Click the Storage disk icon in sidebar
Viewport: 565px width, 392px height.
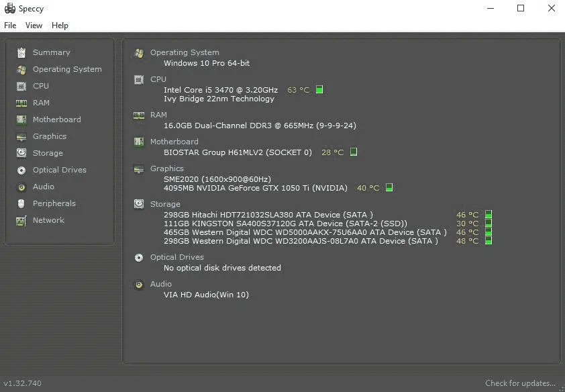[21, 153]
